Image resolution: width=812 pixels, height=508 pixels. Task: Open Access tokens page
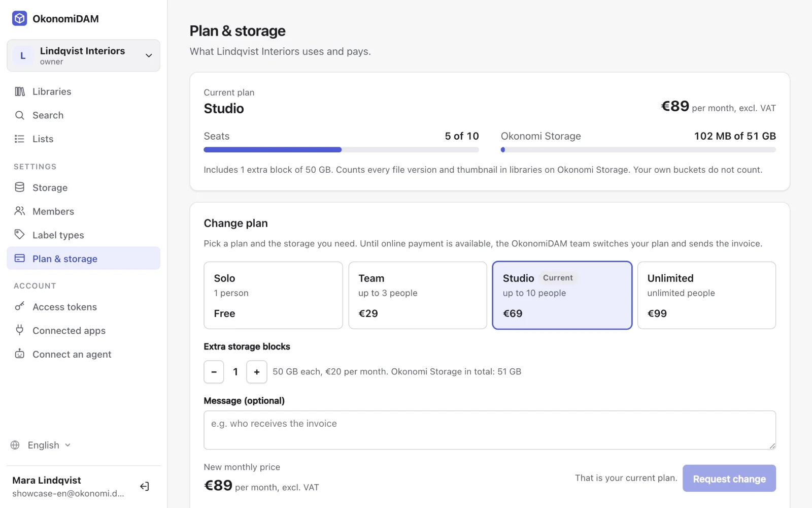(83, 307)
